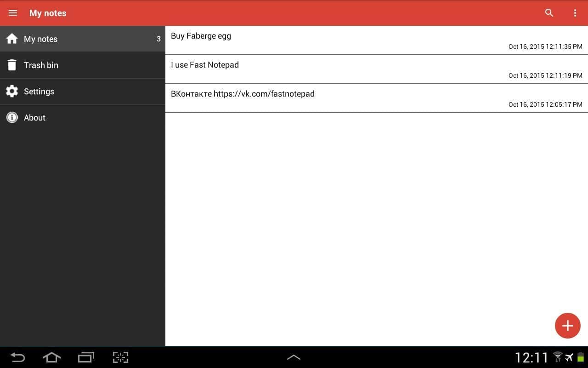Screen dimensions: 588x368
Task: Toggle the hamburger navigation drawer icon
Action: pos(13,13)
